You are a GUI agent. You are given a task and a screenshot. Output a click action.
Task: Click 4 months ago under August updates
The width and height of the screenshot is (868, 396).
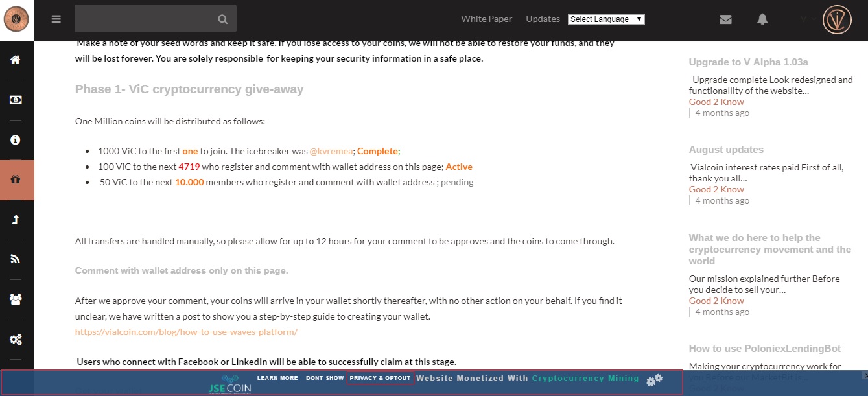tap(722, 200)
